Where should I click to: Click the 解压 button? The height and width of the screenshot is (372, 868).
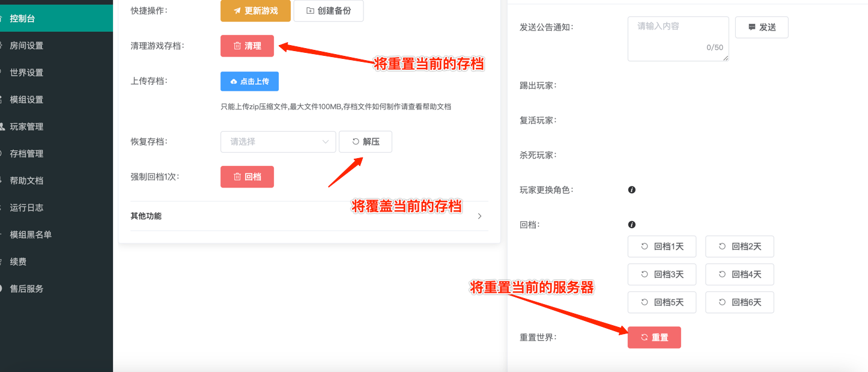pyautogui.click(x=365, y=142)
